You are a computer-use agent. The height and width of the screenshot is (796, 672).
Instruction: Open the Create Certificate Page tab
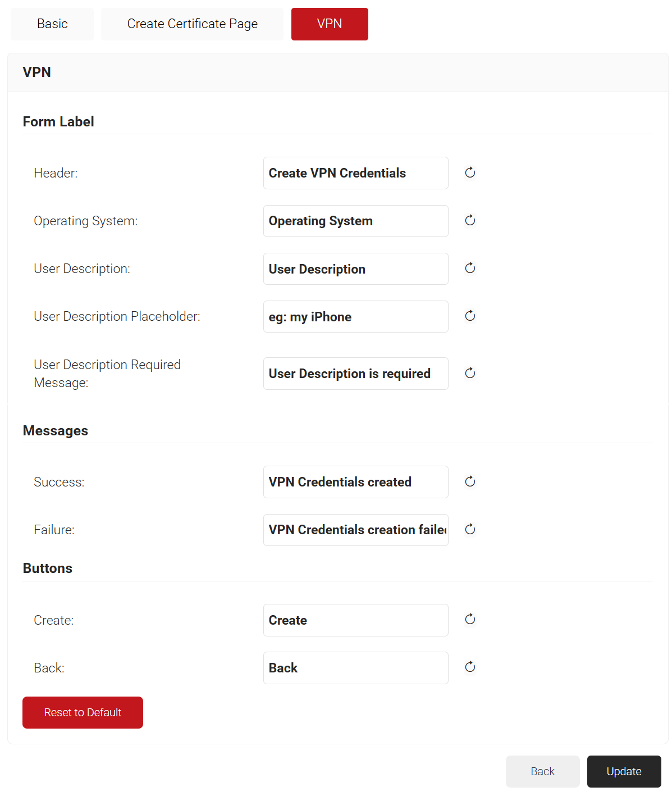(x=192, y=24)
